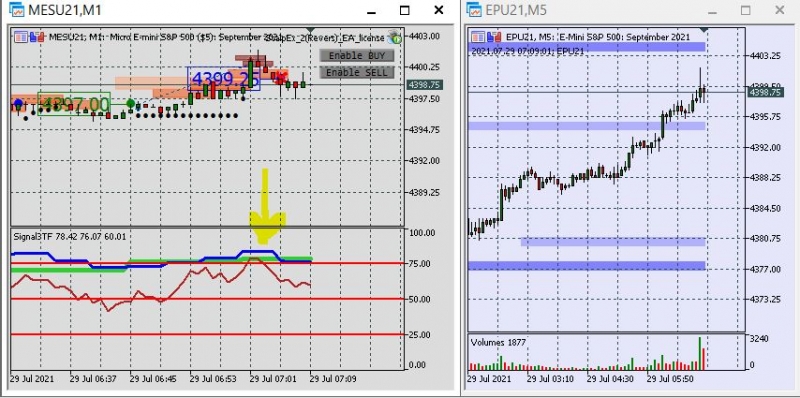Select the green 4397.00 price label
800x398 pixels.
74,104
